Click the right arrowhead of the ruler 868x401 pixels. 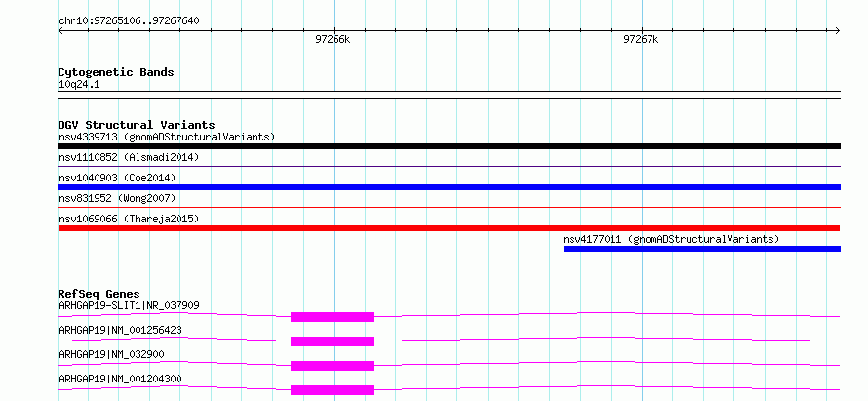click(x=838, y=31)
